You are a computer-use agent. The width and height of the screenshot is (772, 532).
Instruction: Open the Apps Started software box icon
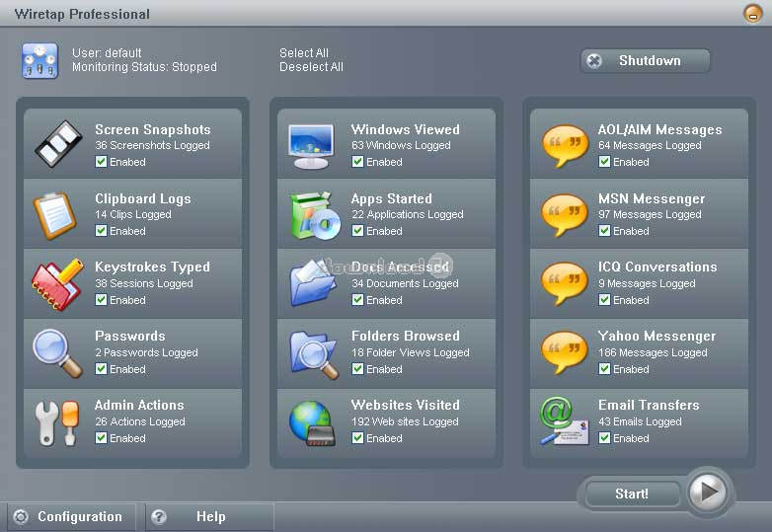[315, 215]
